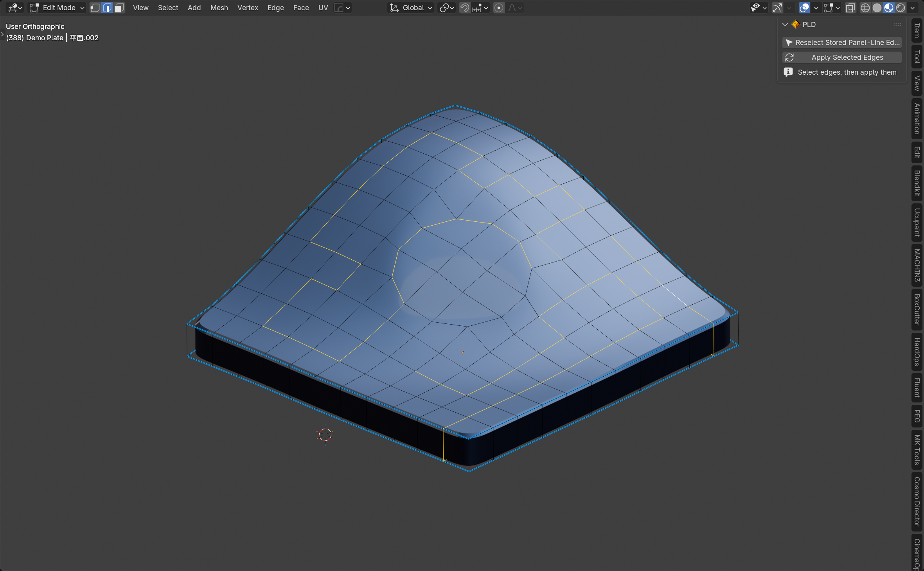Open the pivot point dropdown
Screen dimensions: 924x571
point(447,8)
